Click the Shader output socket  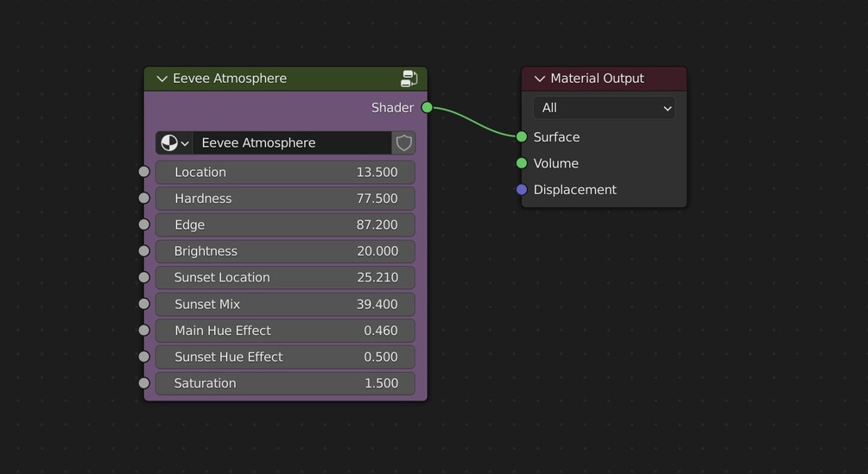(x=427, y=108)
